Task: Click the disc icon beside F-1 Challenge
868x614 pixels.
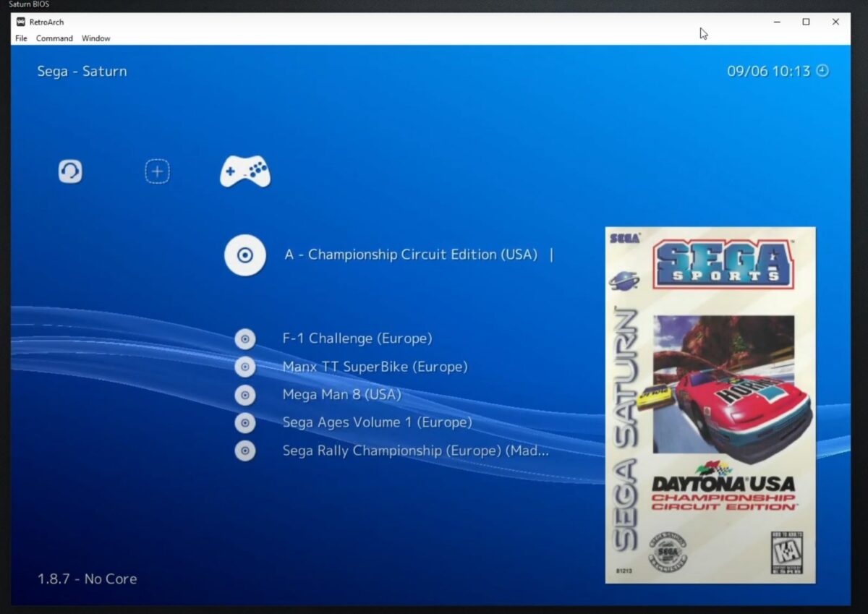Action: (x=244, y=338)
